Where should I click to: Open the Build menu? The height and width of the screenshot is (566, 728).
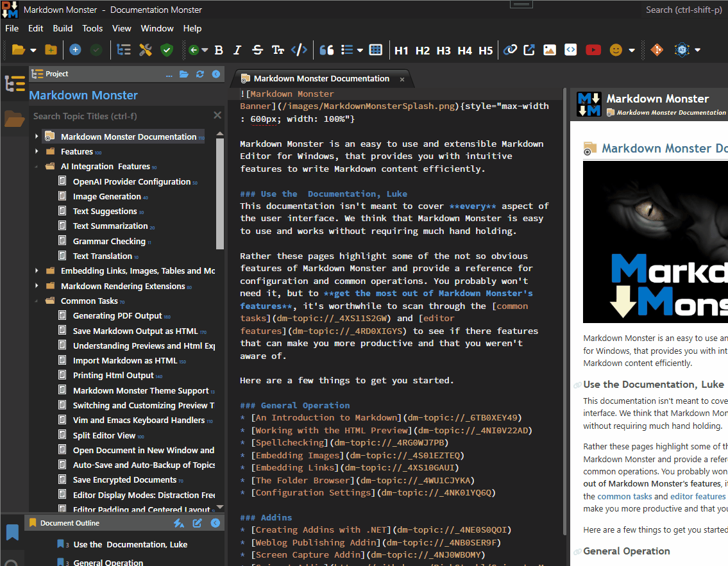click(x=63, y=28)
